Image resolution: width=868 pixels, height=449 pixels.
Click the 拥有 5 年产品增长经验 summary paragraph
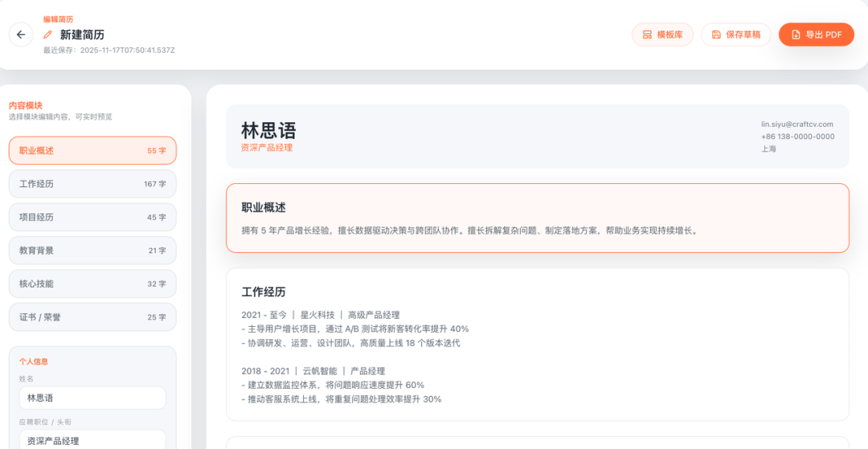click(x=470, y=230)
